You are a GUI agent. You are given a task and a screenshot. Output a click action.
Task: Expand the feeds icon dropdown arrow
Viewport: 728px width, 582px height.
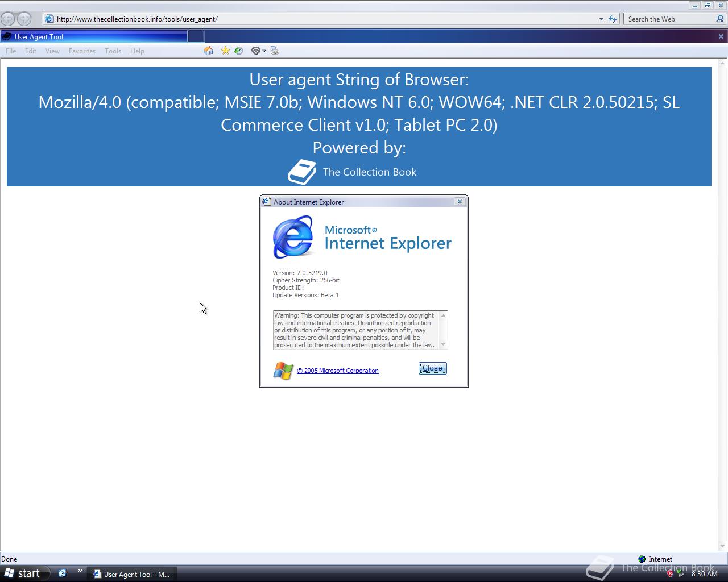click(x=264, y=51)
